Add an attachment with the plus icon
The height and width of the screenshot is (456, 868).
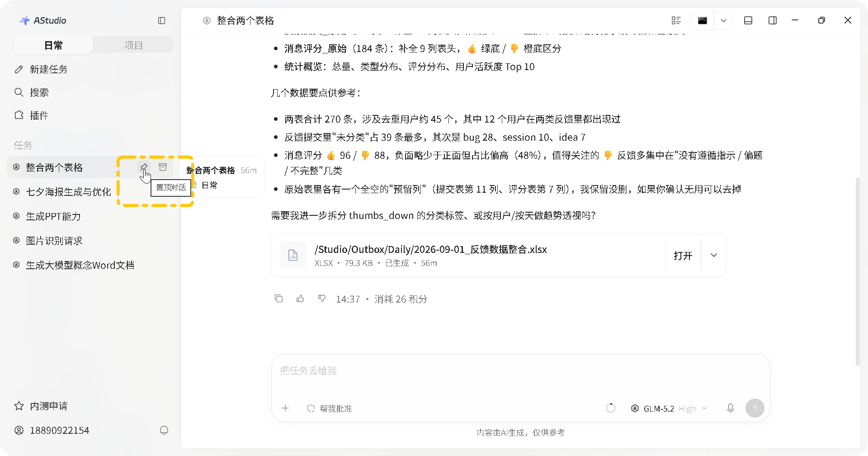(x=285, y=408)
